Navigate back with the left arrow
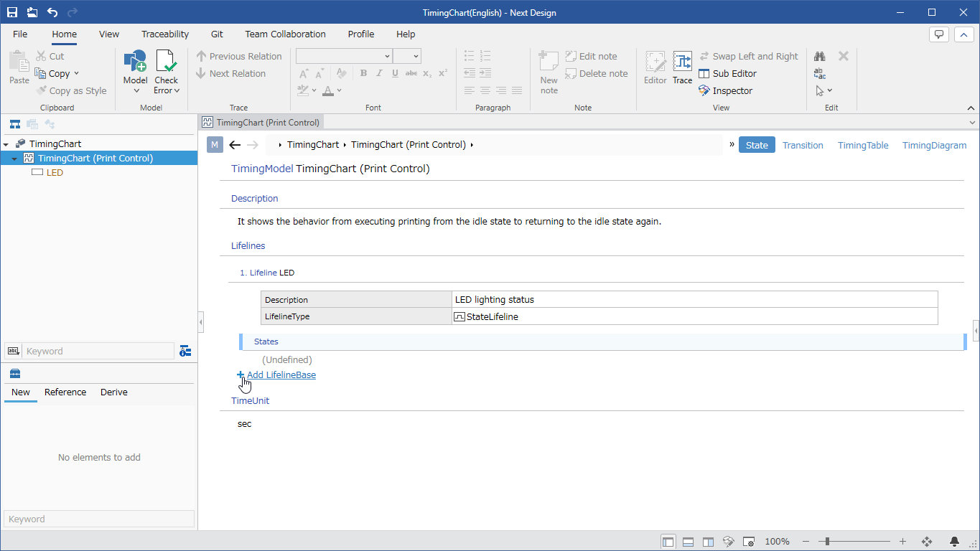Screen dimensions: 980x551 tap(235, 145)
